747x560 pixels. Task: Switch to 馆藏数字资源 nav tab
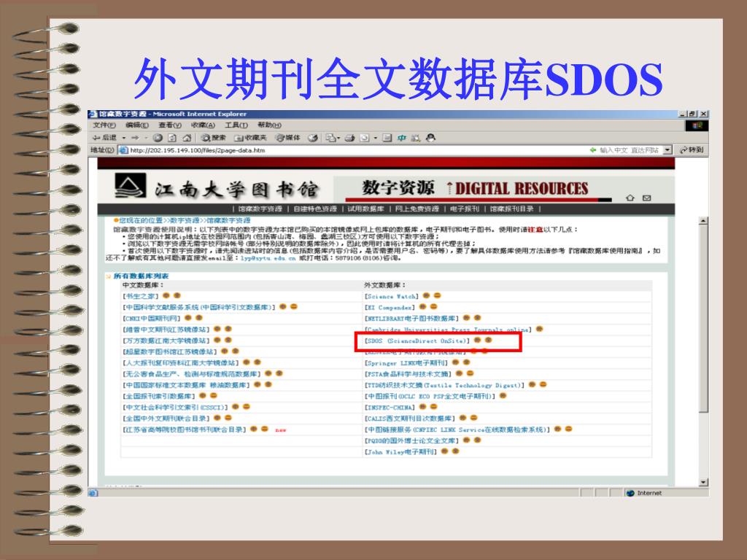tap(260, 209)
